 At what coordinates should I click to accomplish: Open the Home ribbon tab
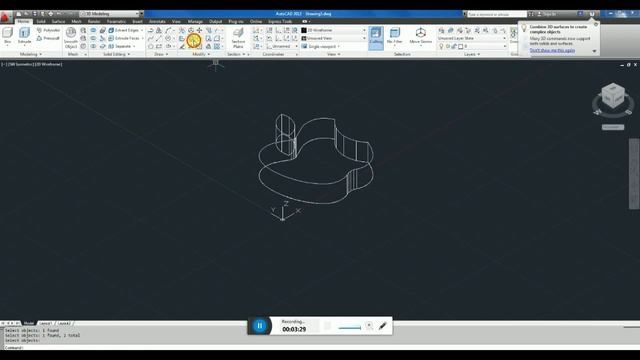pyautogui.click(x=23, y=21)
